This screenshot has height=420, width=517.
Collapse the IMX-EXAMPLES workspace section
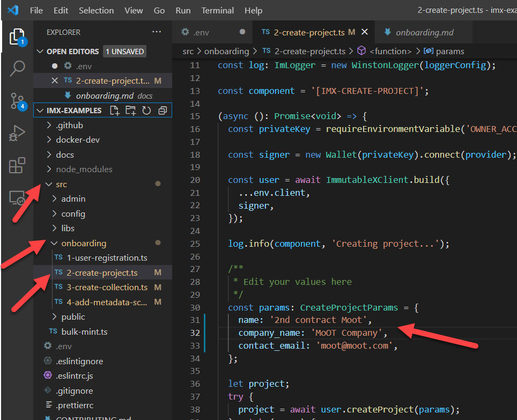40,110
